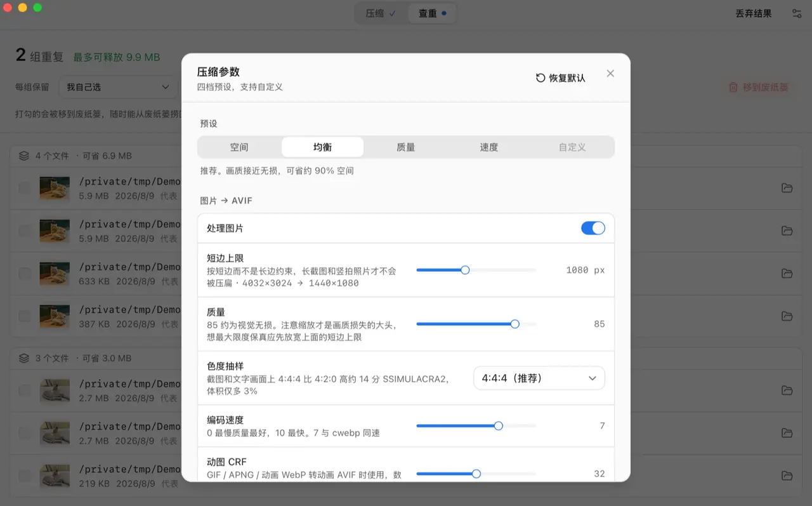Screen dimensions: 812x506
Task: Check the 219 KB file checkbox
Action: click(24, 476)
